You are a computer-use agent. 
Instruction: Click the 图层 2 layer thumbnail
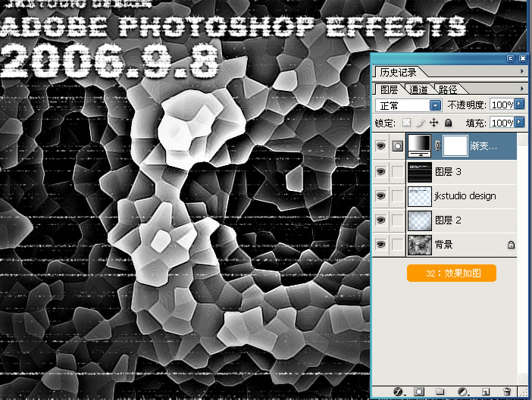tap(420, 220)
